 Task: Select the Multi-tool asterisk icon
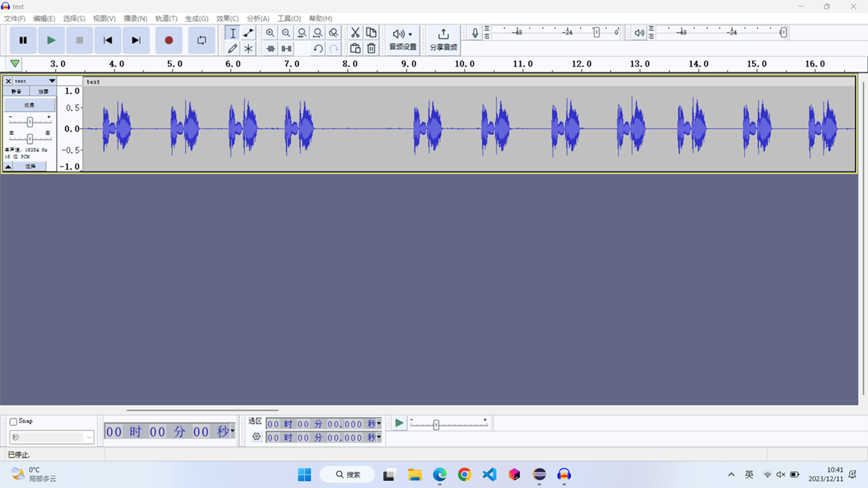(248, 49)
